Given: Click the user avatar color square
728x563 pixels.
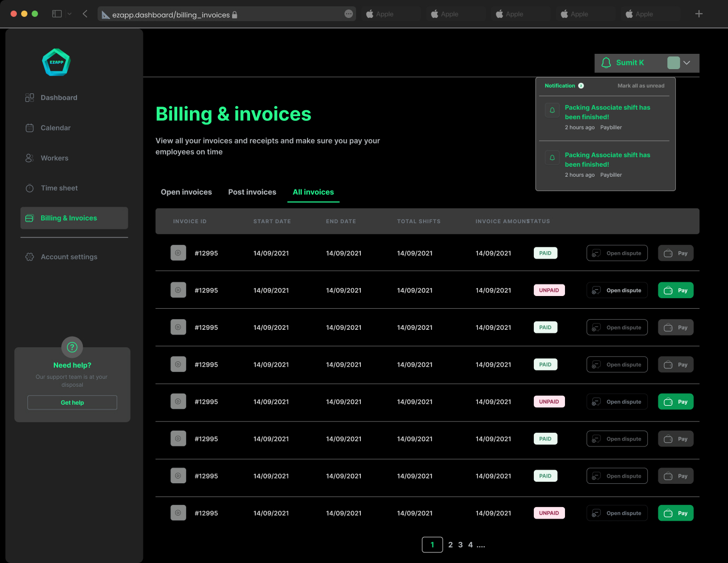Looking at the screenshot, I should (x=673, y=63).
